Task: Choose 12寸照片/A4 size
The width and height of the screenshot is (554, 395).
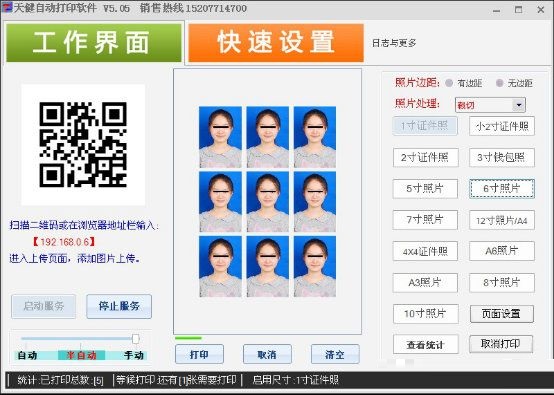Action: coord(502,220)
